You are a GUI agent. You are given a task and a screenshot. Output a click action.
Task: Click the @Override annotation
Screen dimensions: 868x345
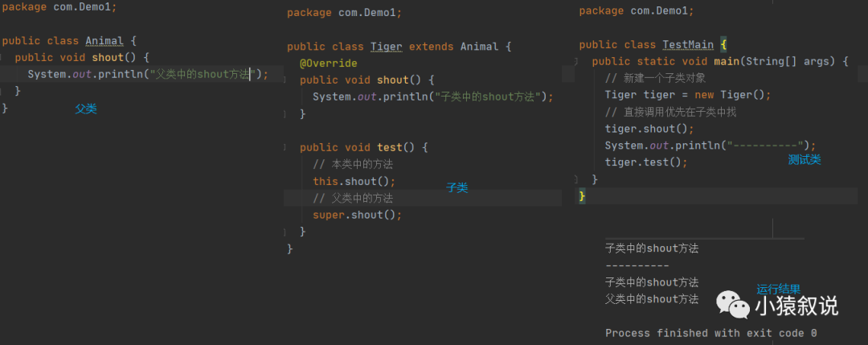pyautogui.click(x=328, y=64)
